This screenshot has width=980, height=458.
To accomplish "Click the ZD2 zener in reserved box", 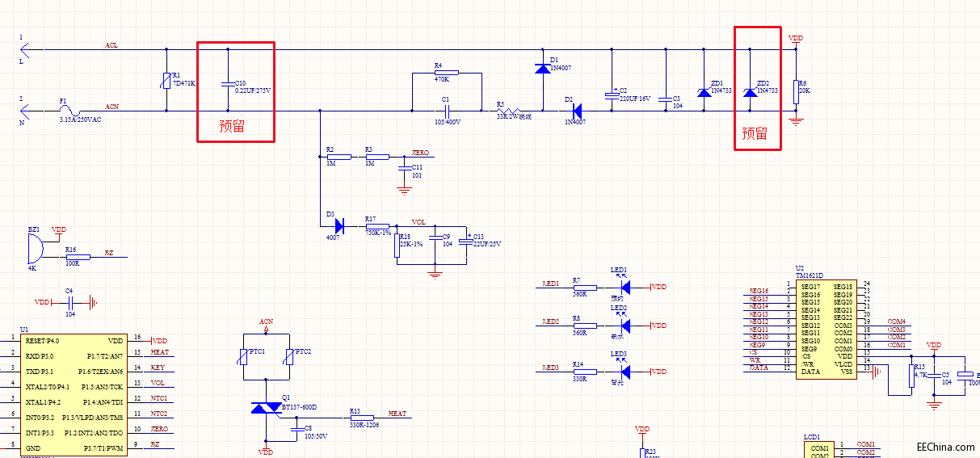I will [x=750, y=93].
